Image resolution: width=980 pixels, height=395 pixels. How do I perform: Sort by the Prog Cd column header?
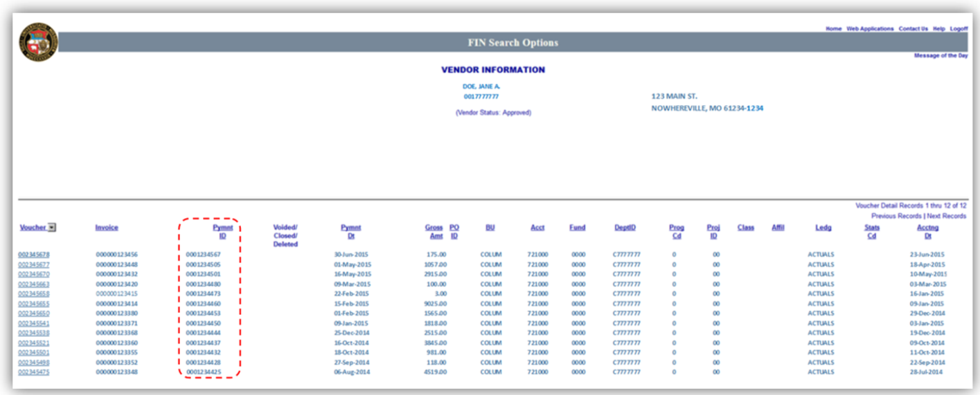(x=677, y=232)
